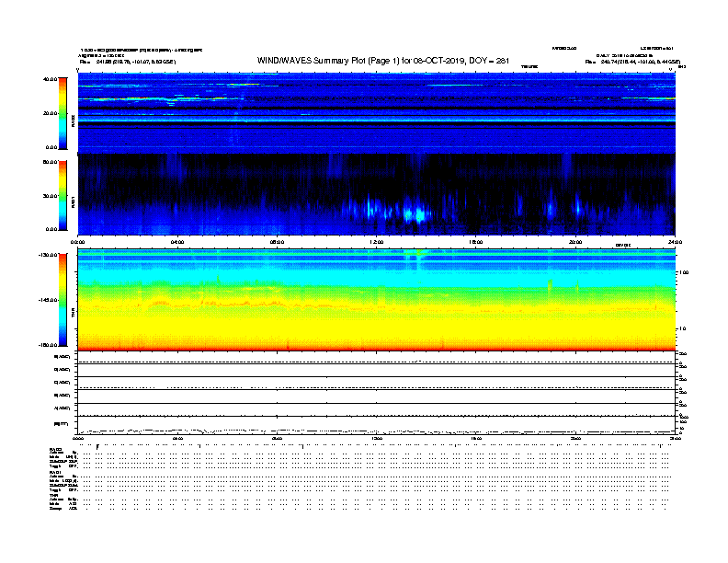Click the 12:00 tick label under RAD1 panel
Viewport: 728px width, 563px height.
[376, 242]
